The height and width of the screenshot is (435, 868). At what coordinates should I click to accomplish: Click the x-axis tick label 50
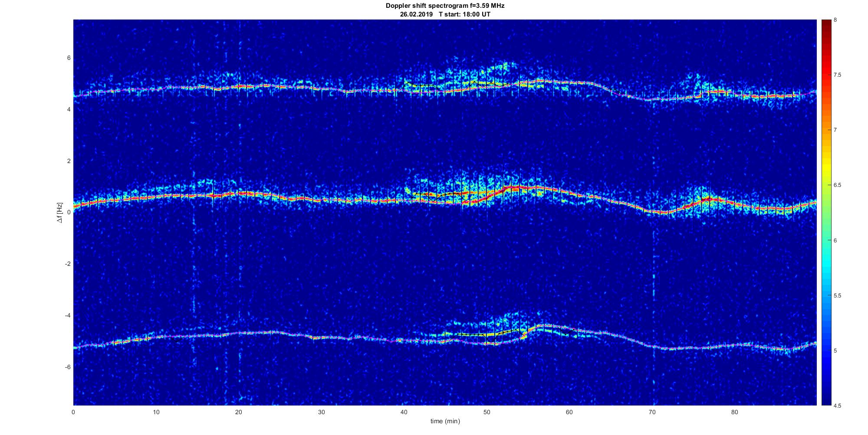(x=487, y=412)
